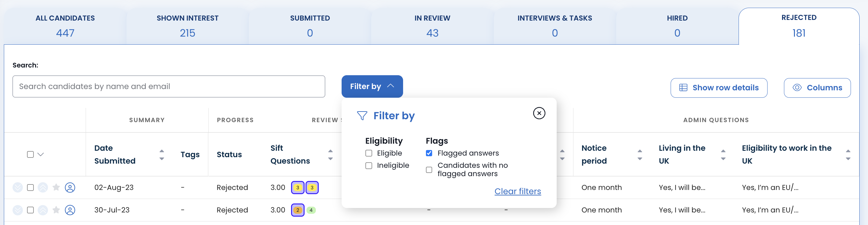868x225 pixels.
Task: Open the Shown Interest tab
Action: [x=187, y=26]
